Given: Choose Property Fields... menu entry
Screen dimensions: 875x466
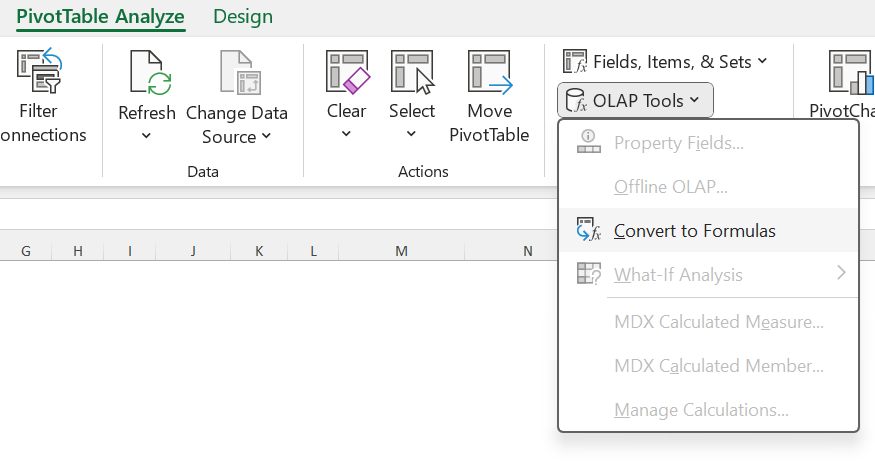Looking at the screenshot, I should [708, 143].
